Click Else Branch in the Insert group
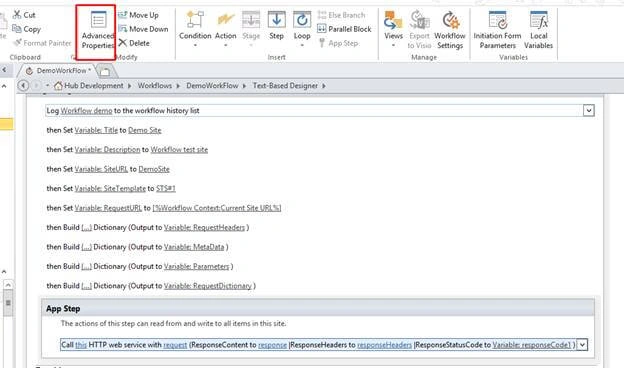624x368 pixels. [341, 15]
